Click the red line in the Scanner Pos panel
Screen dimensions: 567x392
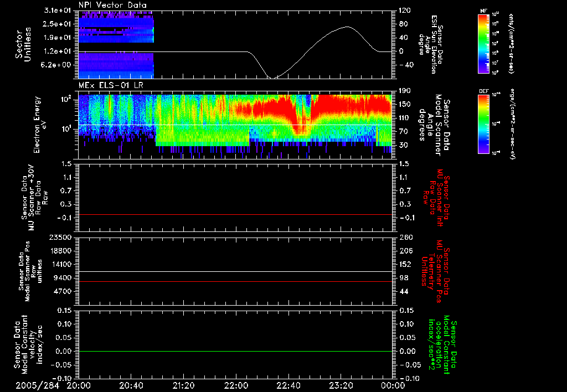pyautogui.click(x=235, y=281)
